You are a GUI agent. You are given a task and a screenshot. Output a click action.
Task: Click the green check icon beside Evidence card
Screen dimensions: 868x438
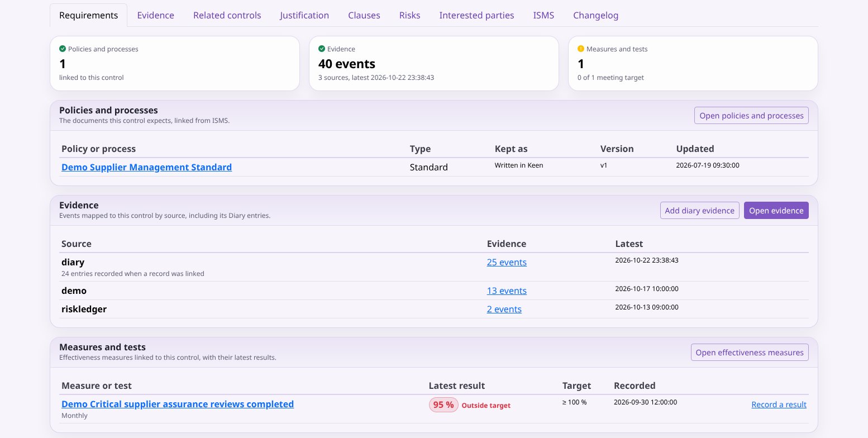322,49
